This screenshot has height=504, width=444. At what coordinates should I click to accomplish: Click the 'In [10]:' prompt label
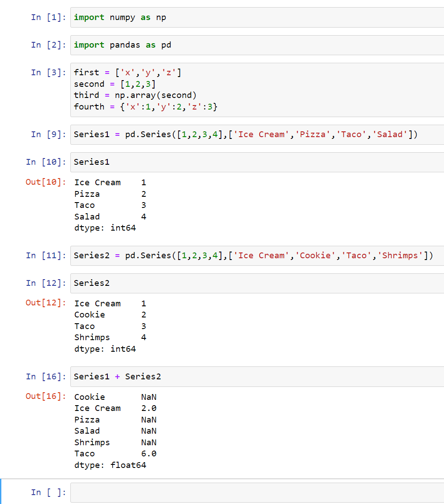click(46, 162)
